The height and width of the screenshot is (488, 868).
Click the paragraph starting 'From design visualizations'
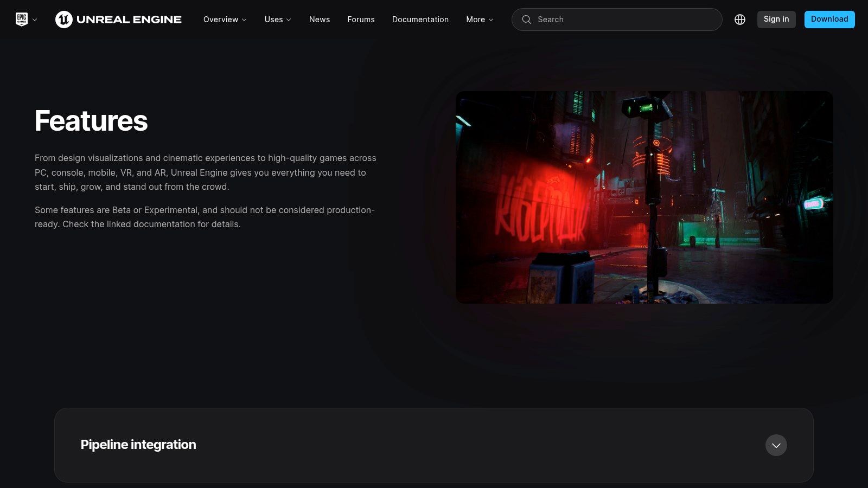[206, 172]
